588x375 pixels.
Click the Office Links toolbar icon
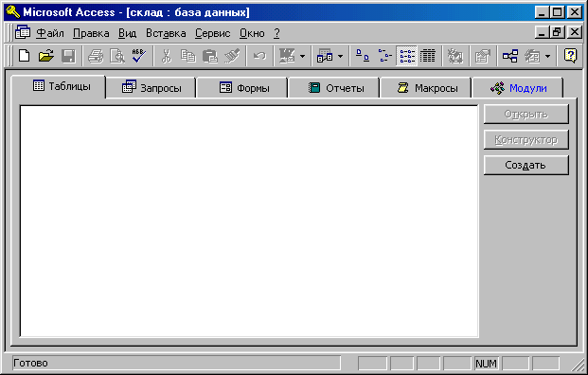tap(287, 56)
